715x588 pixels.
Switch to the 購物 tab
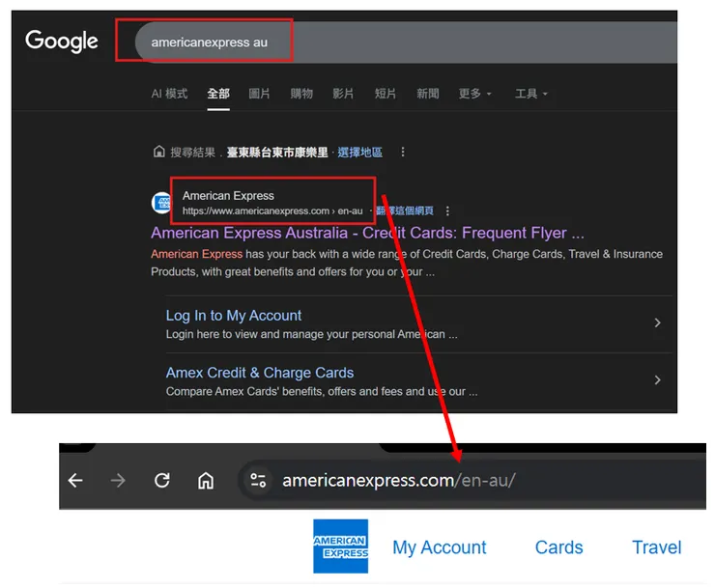pos(301,94)
